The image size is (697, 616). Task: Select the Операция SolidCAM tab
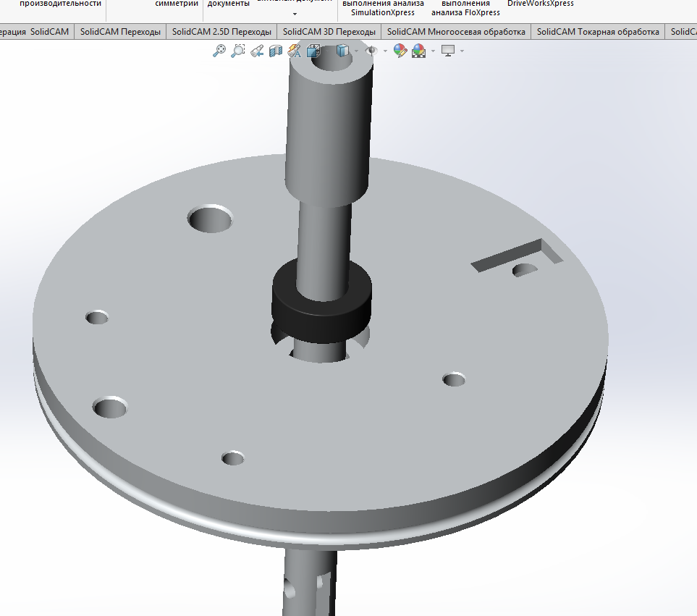[36, 32]
